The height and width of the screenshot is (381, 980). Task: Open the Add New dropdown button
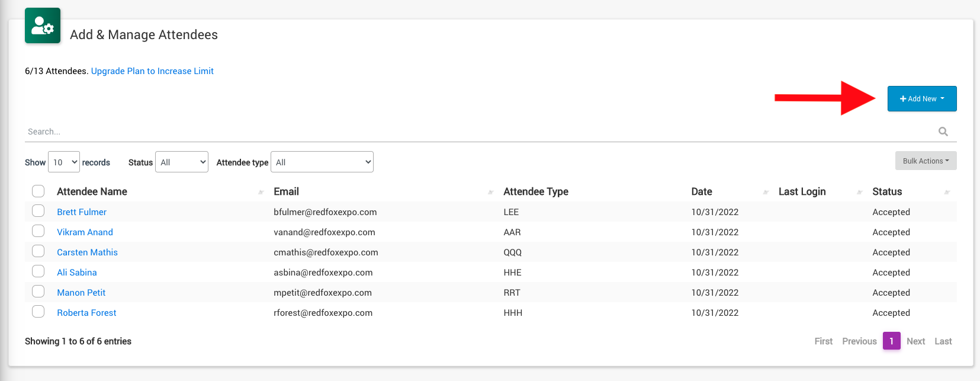tap(921, 99)
